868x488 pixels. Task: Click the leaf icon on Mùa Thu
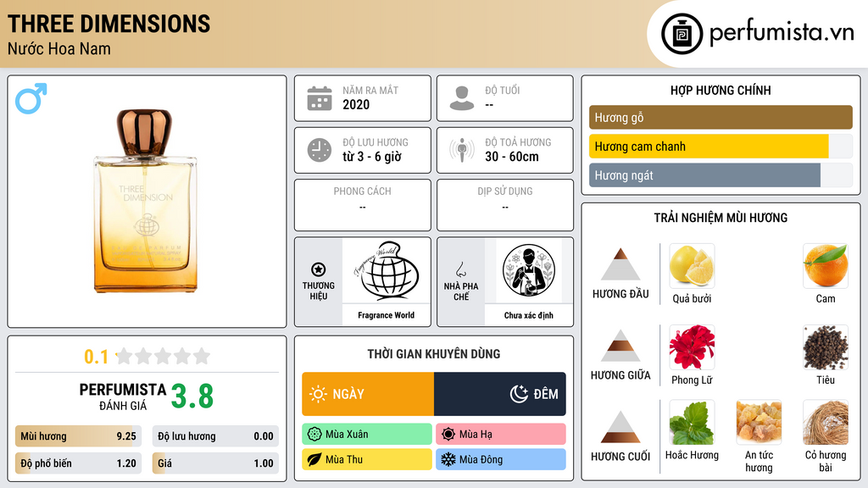point(314,459)
